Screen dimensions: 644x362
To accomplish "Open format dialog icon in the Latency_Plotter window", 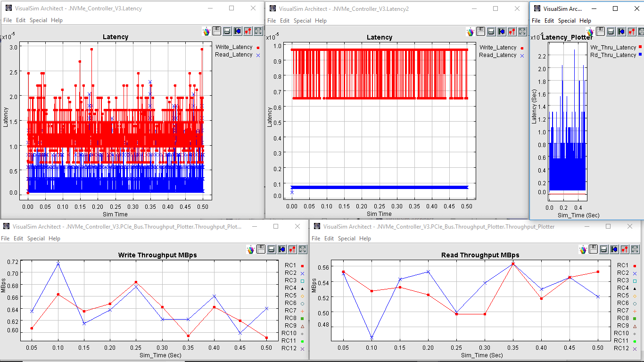I will [x=632, y=32].
